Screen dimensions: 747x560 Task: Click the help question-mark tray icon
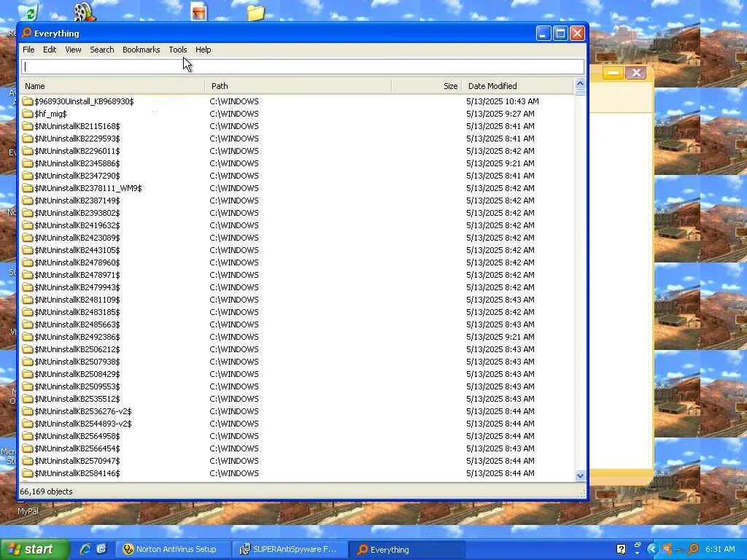pyautogui.click(x=621, y=549)
